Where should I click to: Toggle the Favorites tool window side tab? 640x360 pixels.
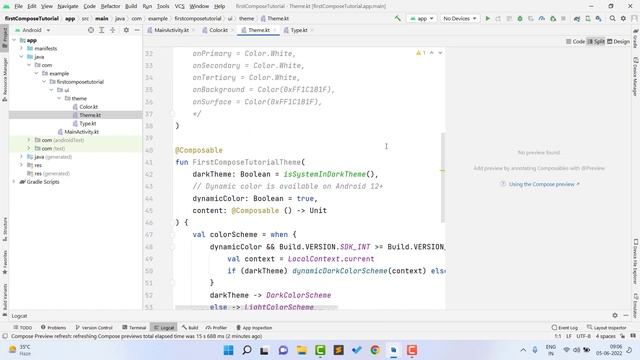4,262
